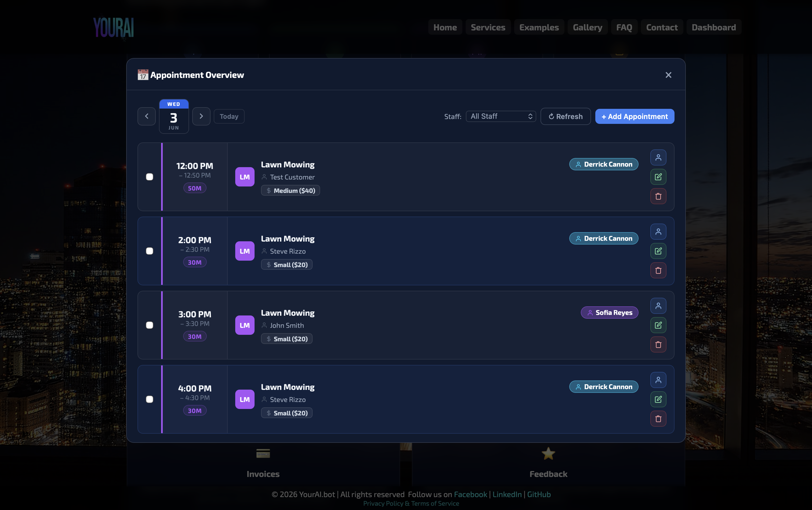Edit the 2:00 PM Steve Rizzo appointment
Viewport: 812px width, 510px height.
(658, 251)
